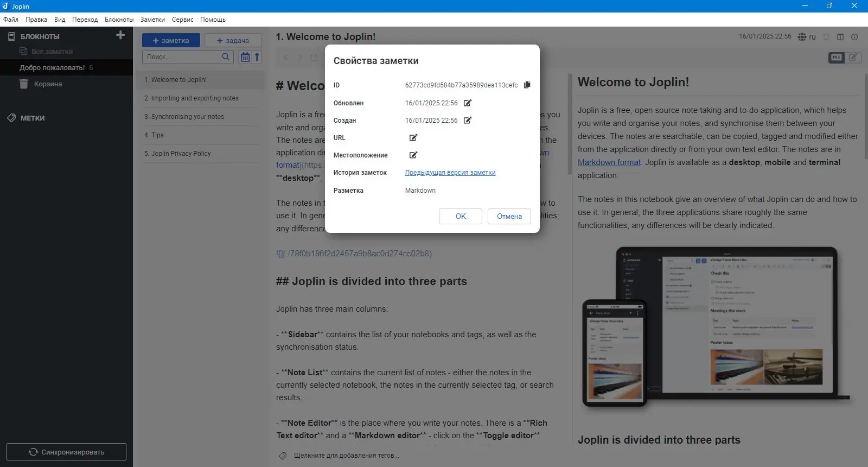Screen dimensions: 868x467
Task: Open the Сервис menu
Action: 182,20
